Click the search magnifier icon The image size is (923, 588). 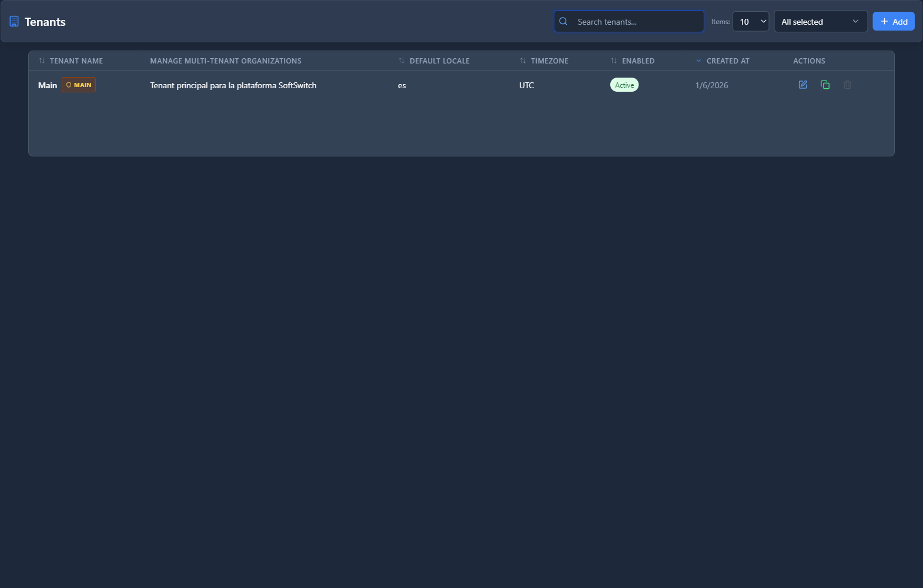click(563, 22)
